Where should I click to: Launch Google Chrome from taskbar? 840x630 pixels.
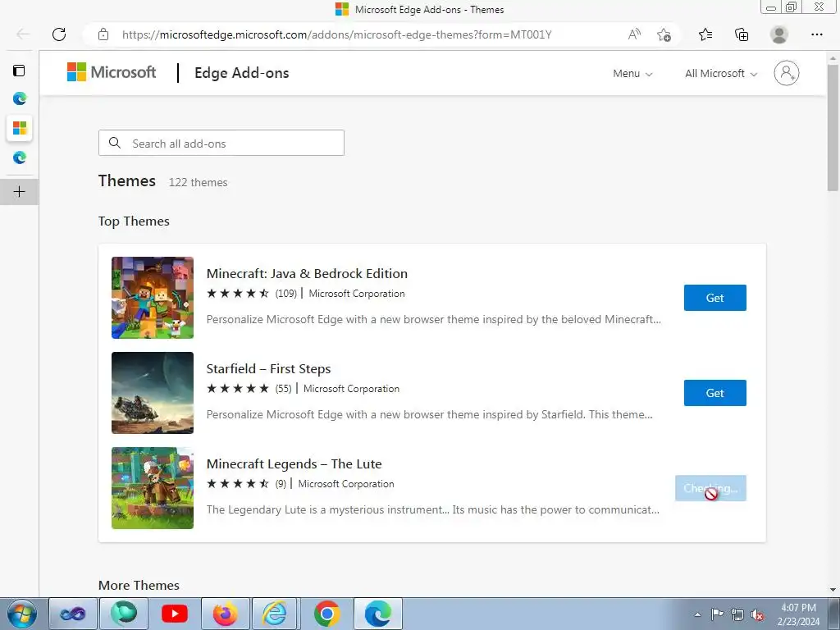click(326, 614)
